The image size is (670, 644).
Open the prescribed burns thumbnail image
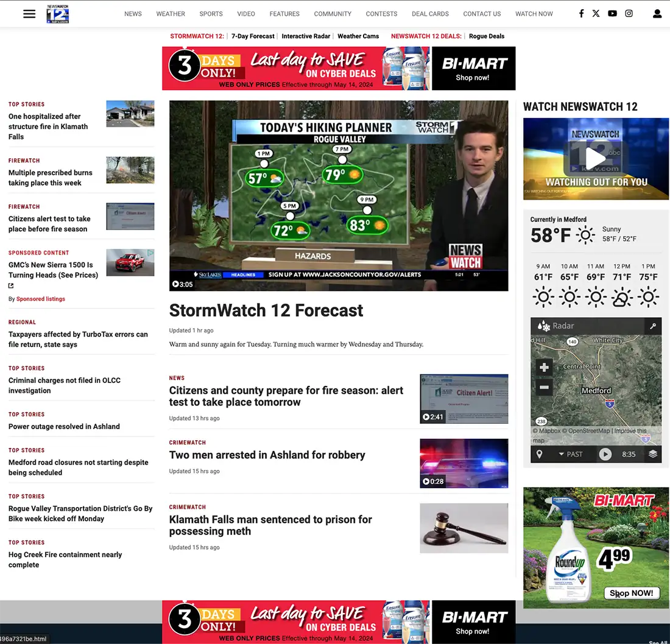(130, 170)
